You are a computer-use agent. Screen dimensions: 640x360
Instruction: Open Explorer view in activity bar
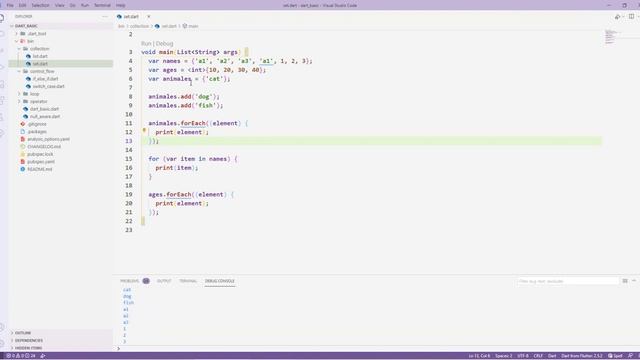[x=2, y=18]
